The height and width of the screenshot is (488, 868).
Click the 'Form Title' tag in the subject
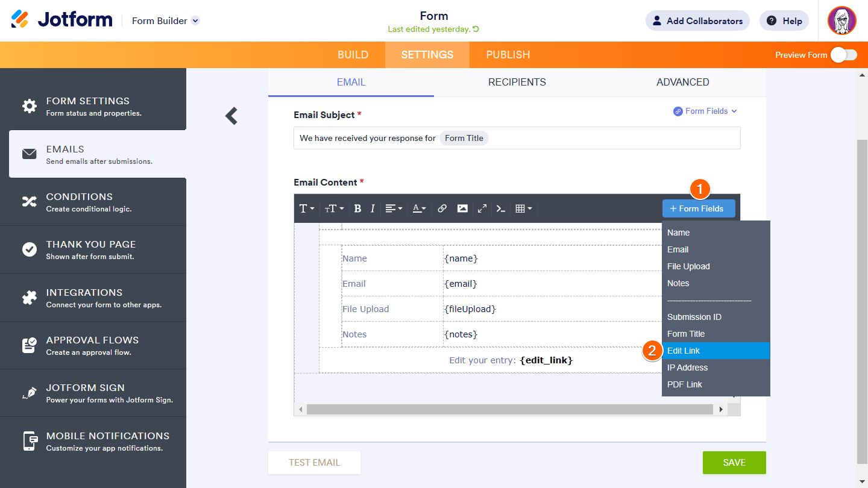464,138
